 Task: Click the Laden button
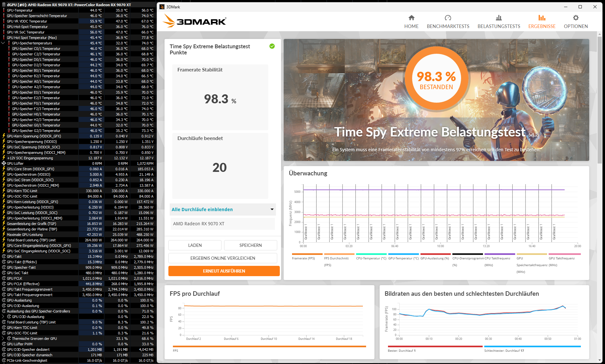(x=195, y=245)
